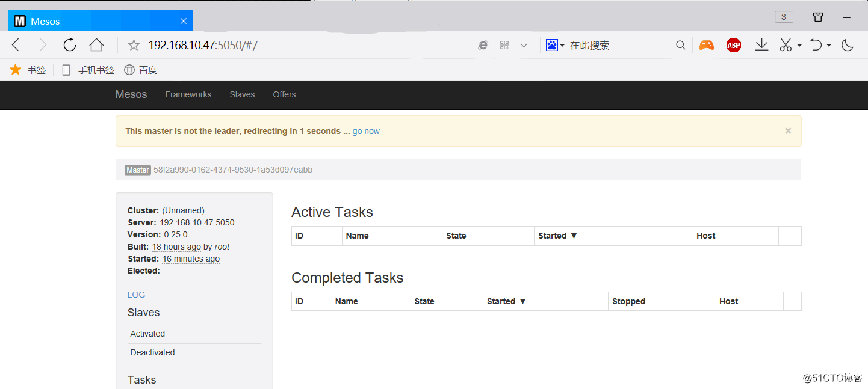Click the Version 0.25.0 text
This screenshot has width=868, height=389.
coord(158,234)
